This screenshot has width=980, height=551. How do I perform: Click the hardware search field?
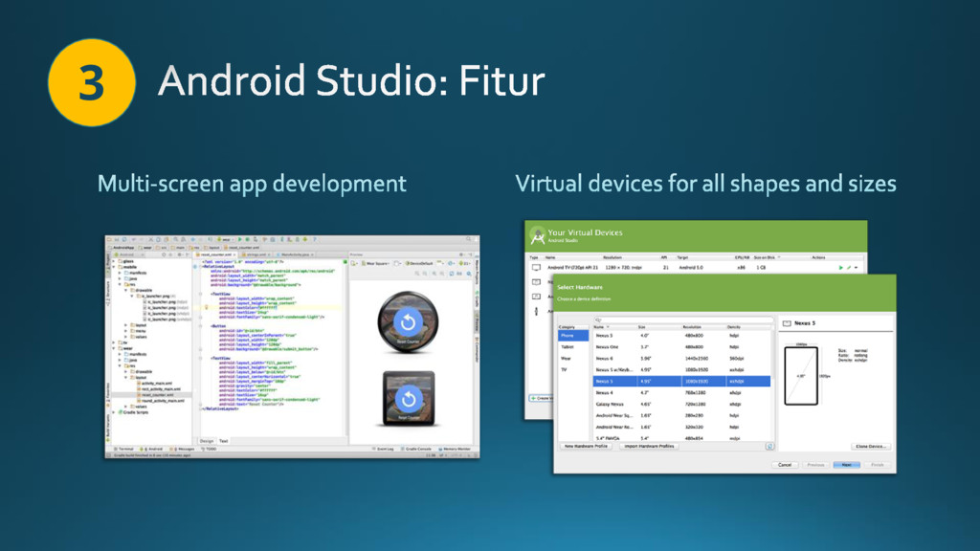tap(683, 320)
